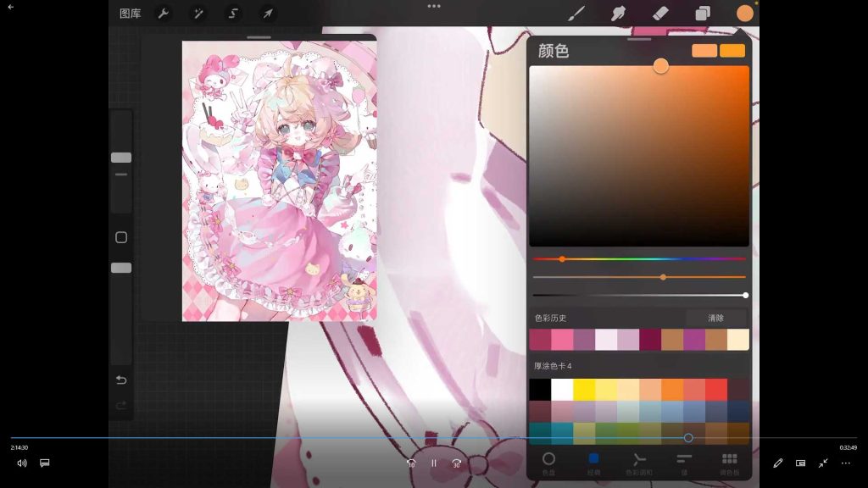Select the secondary color chip in 颜色 header

click(732, 51)
